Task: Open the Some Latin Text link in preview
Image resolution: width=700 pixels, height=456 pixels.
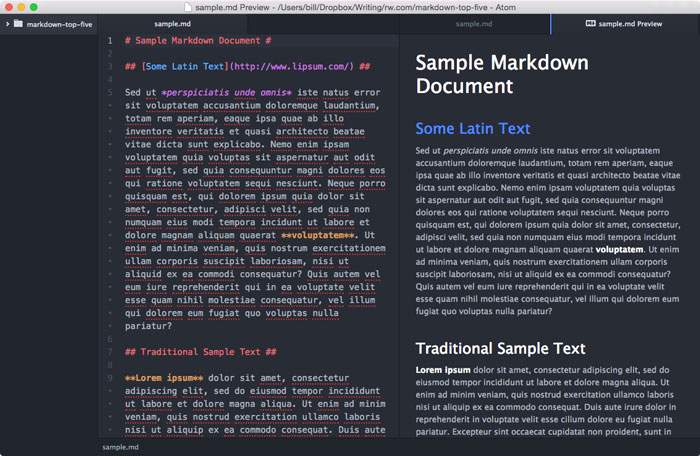Action: [472, 129]
